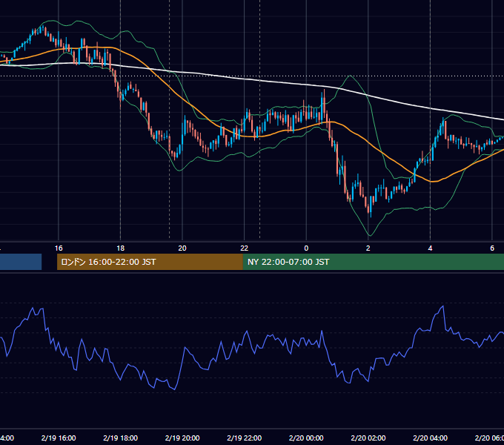Click the "16" hour label on price chart axis
The height and width of the screenshot is (445, 504).
click(59, 248)
